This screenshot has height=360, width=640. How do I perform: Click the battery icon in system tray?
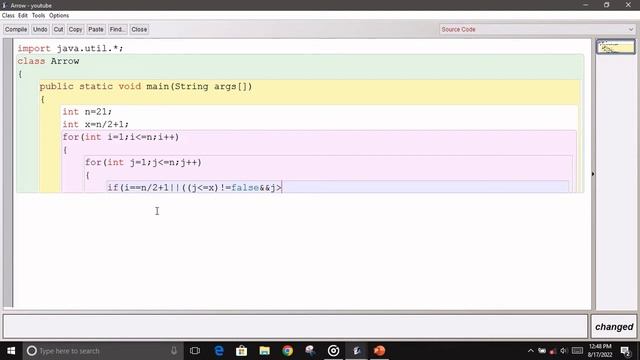pos(542,351)
